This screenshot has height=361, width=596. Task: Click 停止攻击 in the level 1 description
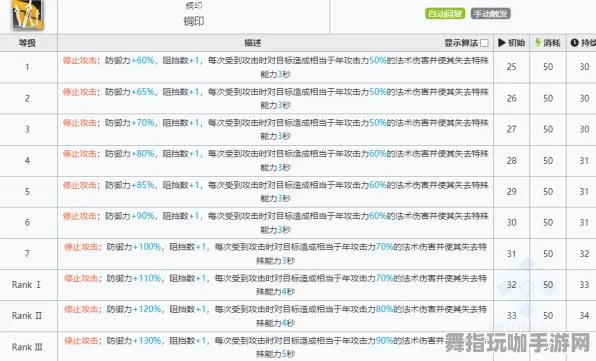coord(79,60)
